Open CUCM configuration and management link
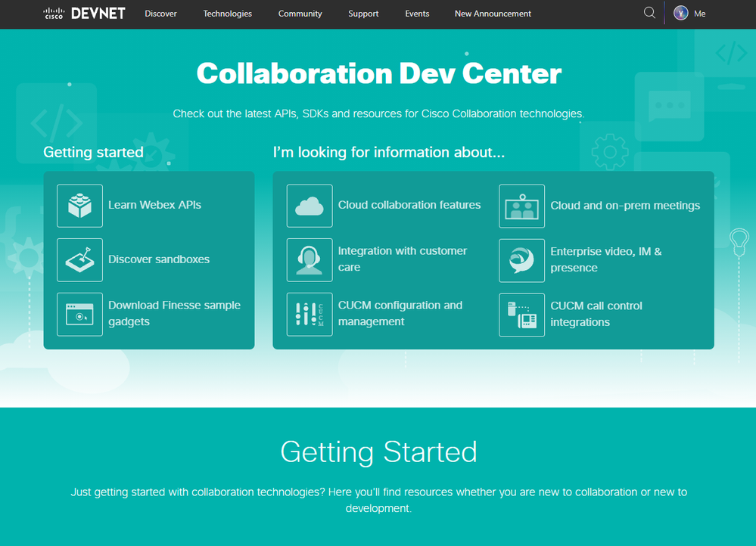Image resolution: width=756 pixels, height=546 pixels. (400, 313)
